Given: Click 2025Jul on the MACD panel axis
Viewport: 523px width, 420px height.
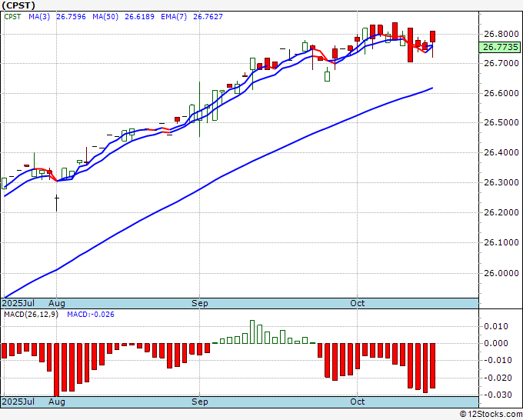Looking at the screenshot, I should [18, 402].
